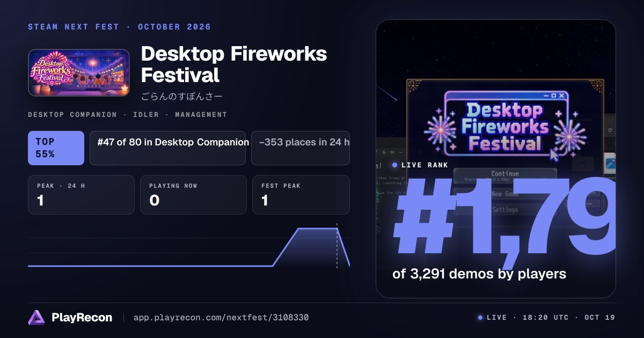The width and height of the screenshot is (644, 338).
Task: Click the "LIVE · 18:20 UTC · OCT 19" status text
Action: click(551, 318)
